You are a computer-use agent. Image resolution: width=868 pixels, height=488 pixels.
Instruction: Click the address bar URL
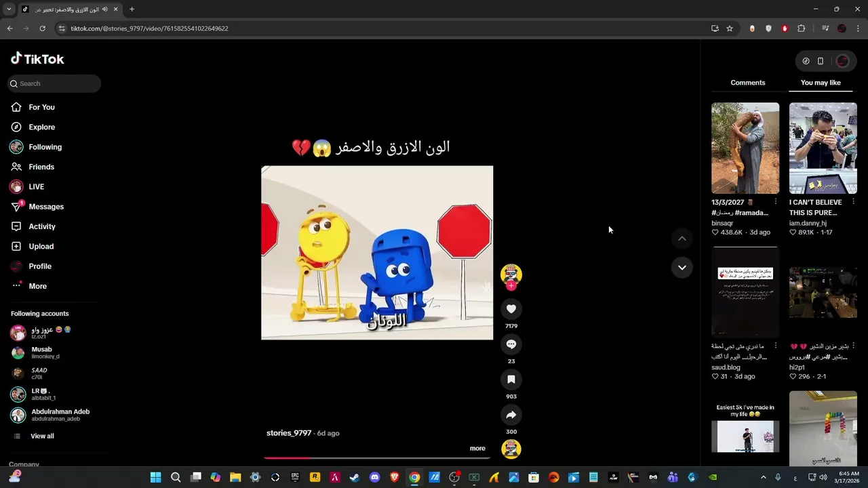pos(149,28)
